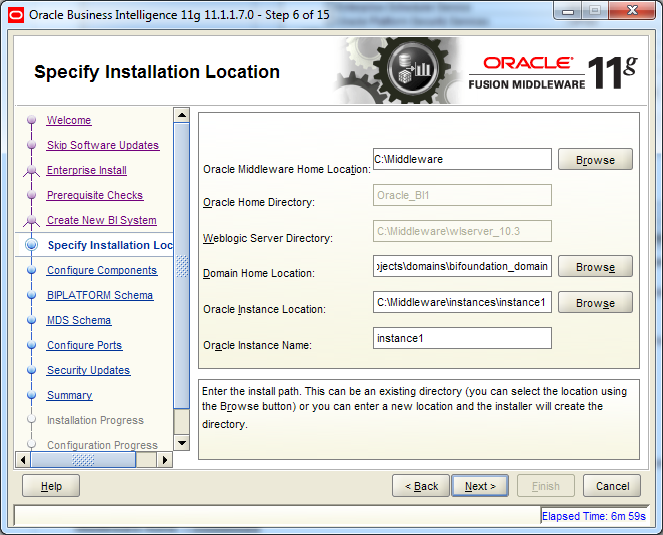Click the step list scroll up arrow
The image size is (663, 535).
[182, 115]
